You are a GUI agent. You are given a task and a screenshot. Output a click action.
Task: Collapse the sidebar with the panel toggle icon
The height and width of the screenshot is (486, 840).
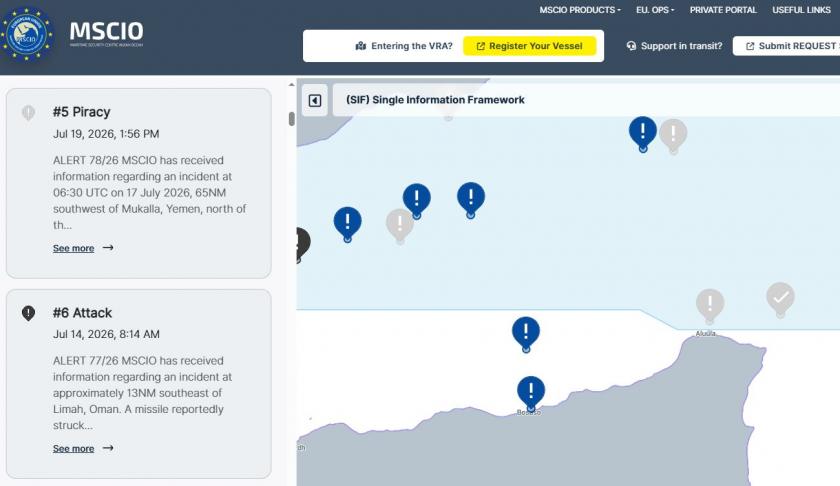315,100
